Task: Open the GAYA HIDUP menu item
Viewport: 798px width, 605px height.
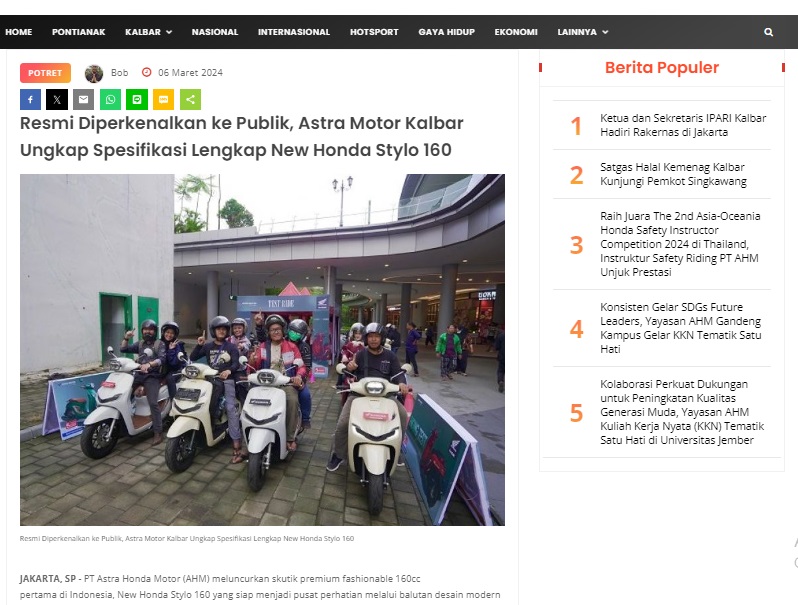Action: 446,32
